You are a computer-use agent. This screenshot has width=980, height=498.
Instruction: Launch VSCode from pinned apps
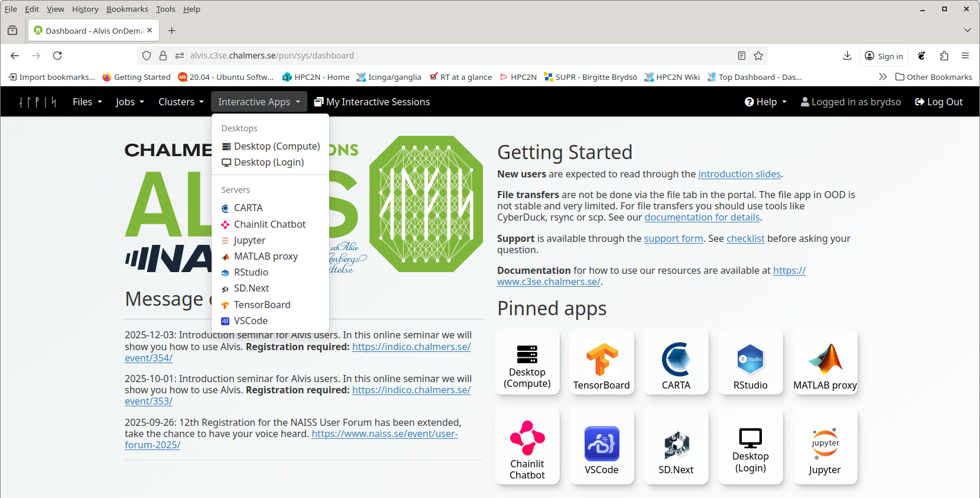pos(601,447)
